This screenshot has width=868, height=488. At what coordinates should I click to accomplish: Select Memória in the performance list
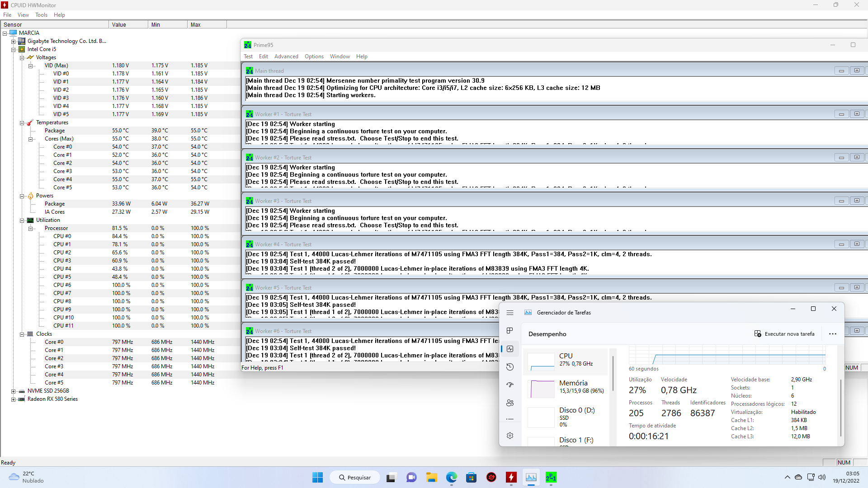(x=565, y=389)
